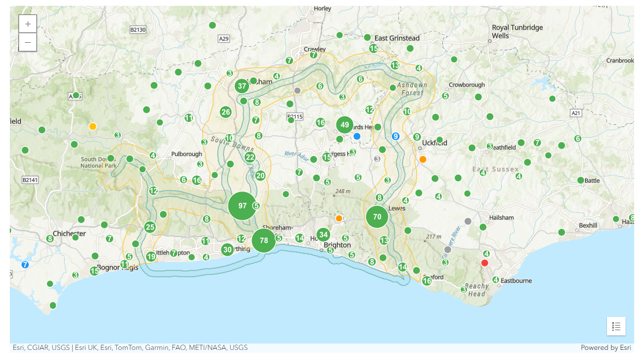
Task: Open the cluster labeled 22
Action: 250,157
